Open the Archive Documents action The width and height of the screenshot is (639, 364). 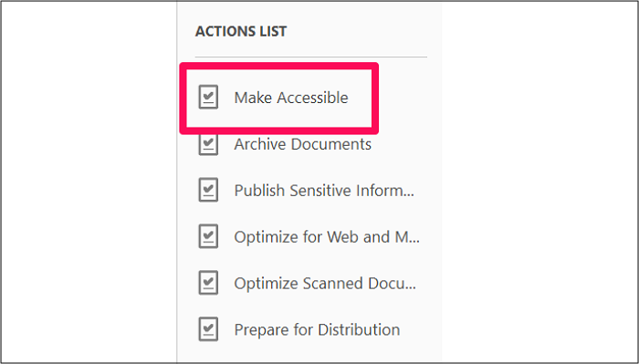point(302,144)
